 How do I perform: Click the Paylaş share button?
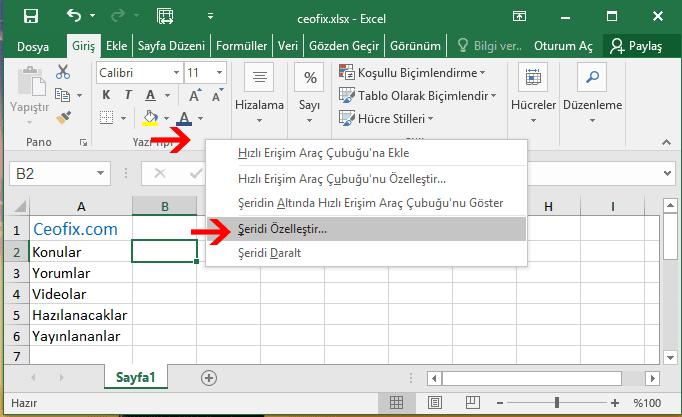[636, 46]
